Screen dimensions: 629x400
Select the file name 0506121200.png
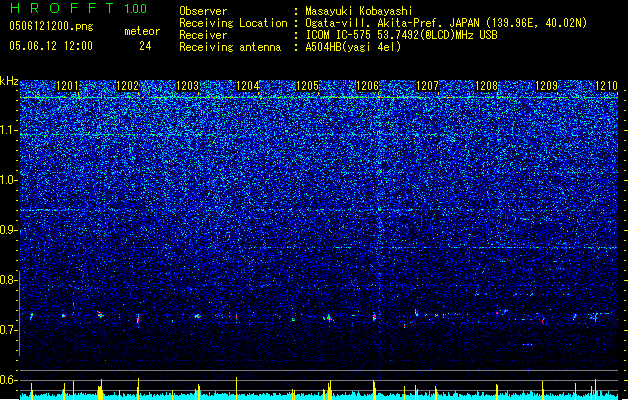[51, 26]
